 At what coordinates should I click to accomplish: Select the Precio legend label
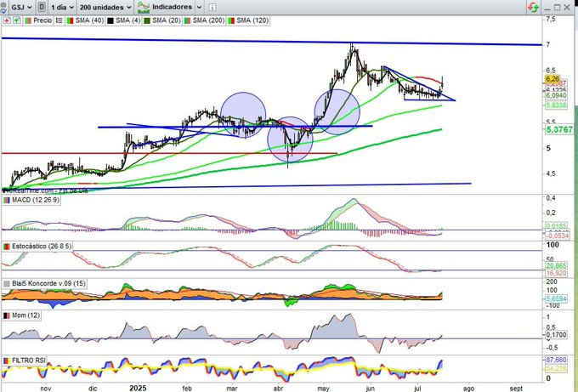(42, 20)
